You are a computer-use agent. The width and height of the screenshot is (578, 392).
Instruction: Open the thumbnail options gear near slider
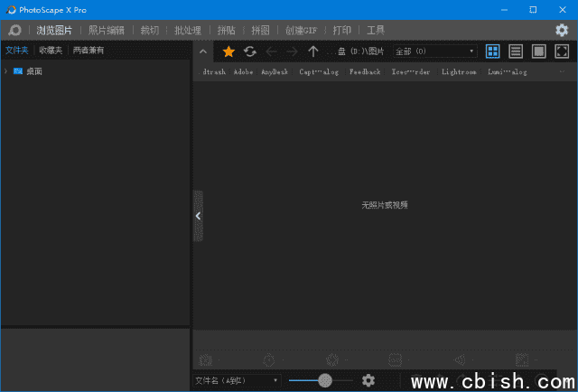pyautogui.click(x=368, y=380)
